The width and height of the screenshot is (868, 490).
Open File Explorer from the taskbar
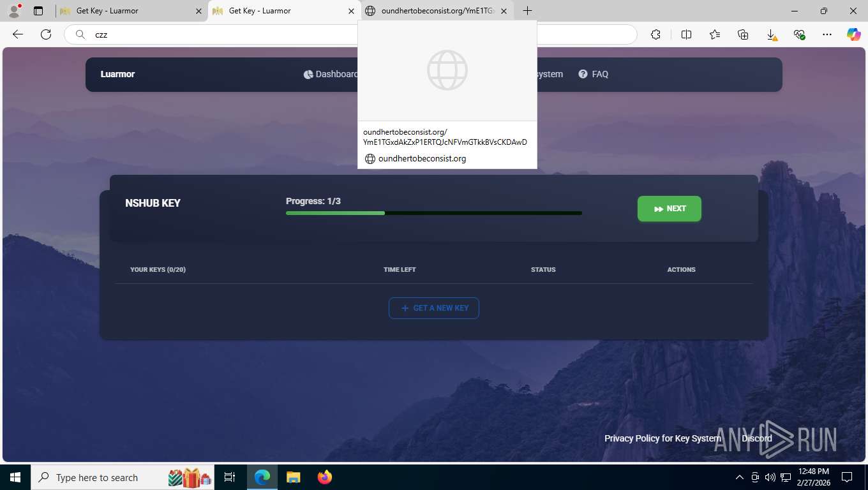(x=293, y=477)
